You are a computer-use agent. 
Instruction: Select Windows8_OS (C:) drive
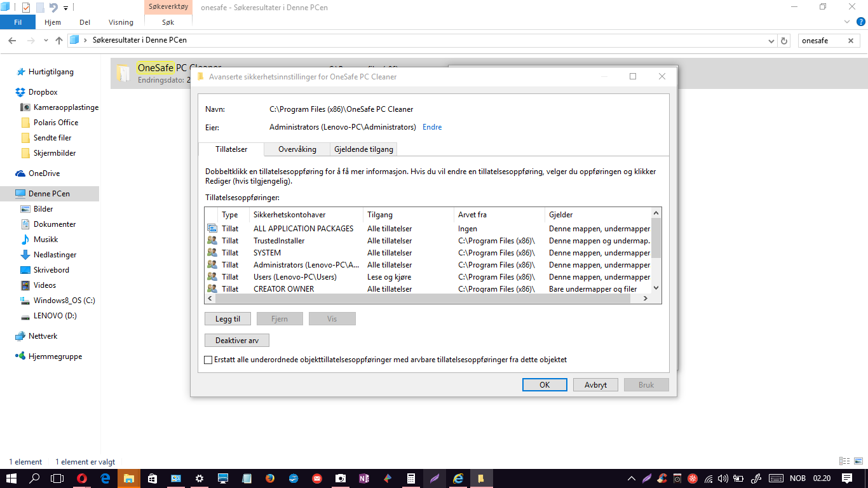pyautogui.click(x=64, y=301)
